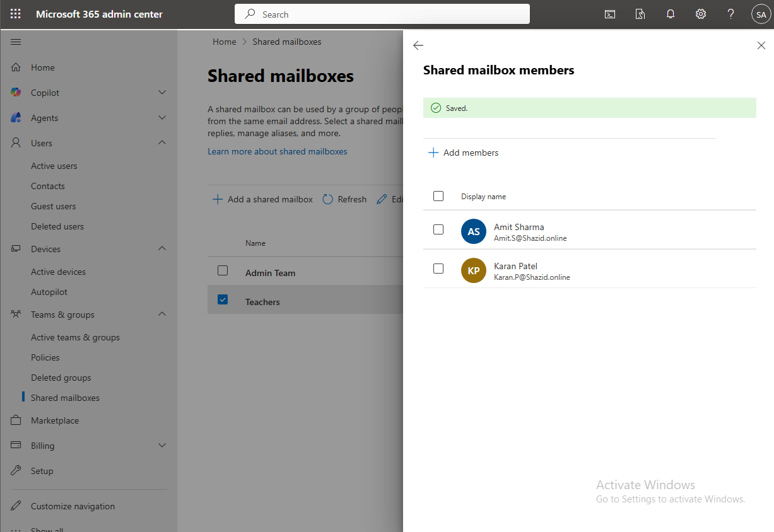Click the Copilot logo icon
The width and height of the screenshot is (774, 532).
(x=16, y=93)
